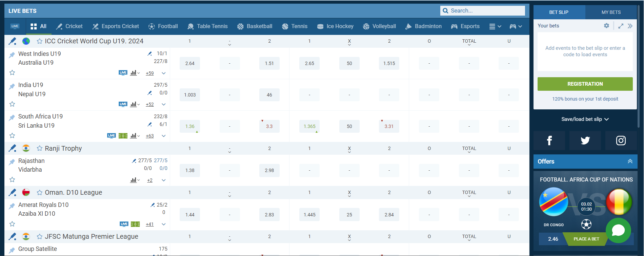Open statistics chart for Rajasthan match
This screenshot has height=256, width=644.
(135, 180)
